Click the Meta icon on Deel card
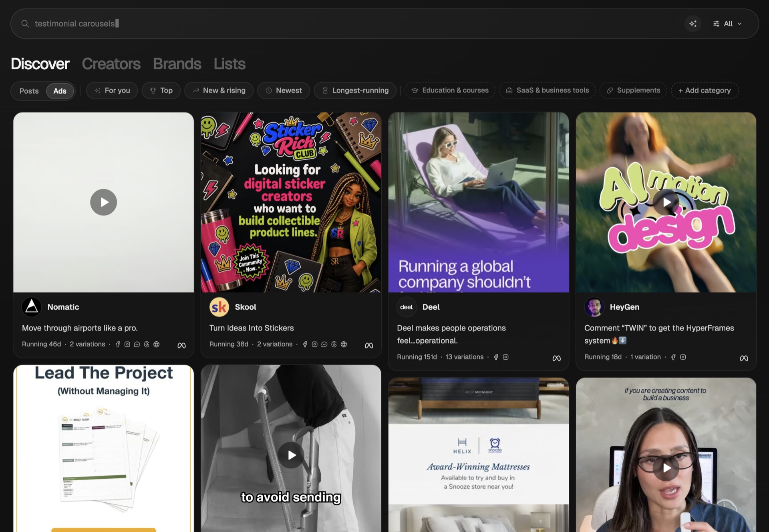 click(556, 358)
